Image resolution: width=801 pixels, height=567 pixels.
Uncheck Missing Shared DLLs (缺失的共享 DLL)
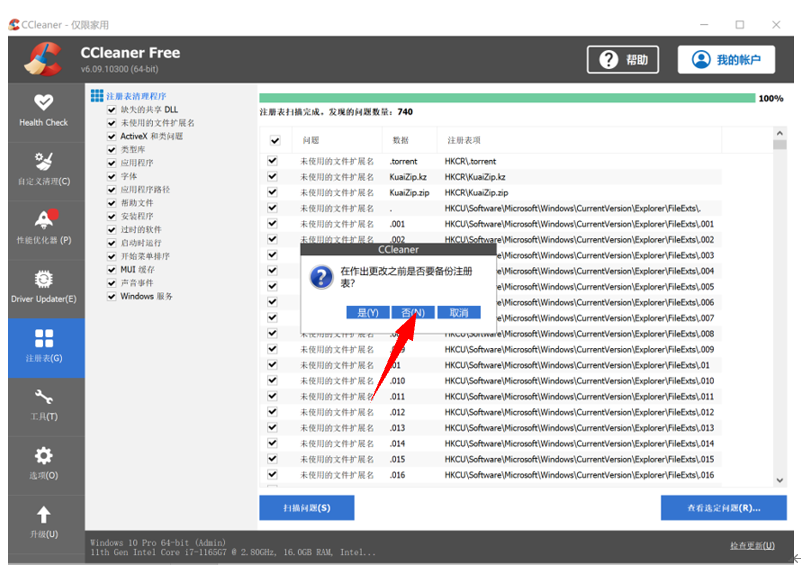[111, 110]
